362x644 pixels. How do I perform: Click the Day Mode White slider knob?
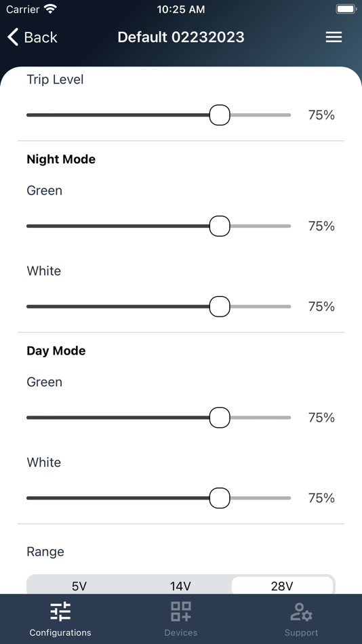click(220, 498)
